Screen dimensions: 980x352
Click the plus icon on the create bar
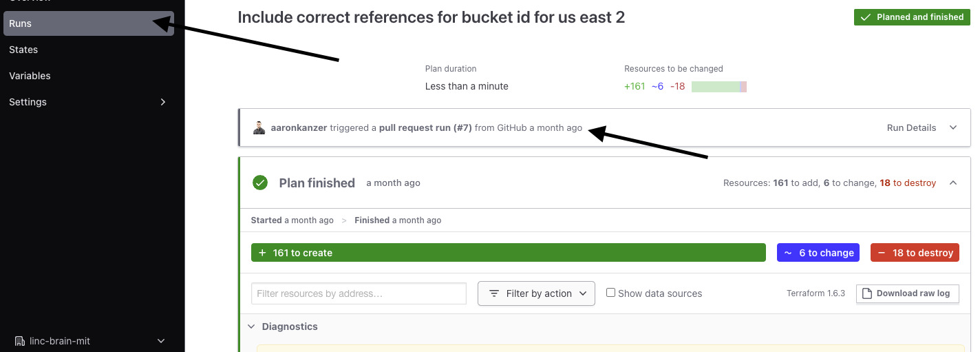click(262, 253)
